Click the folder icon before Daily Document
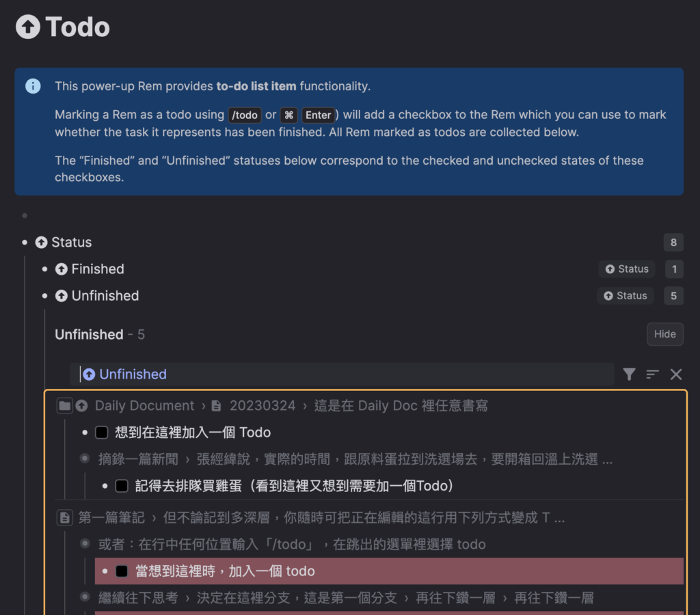The image size is (700, 615). click(x=64, y=406)
